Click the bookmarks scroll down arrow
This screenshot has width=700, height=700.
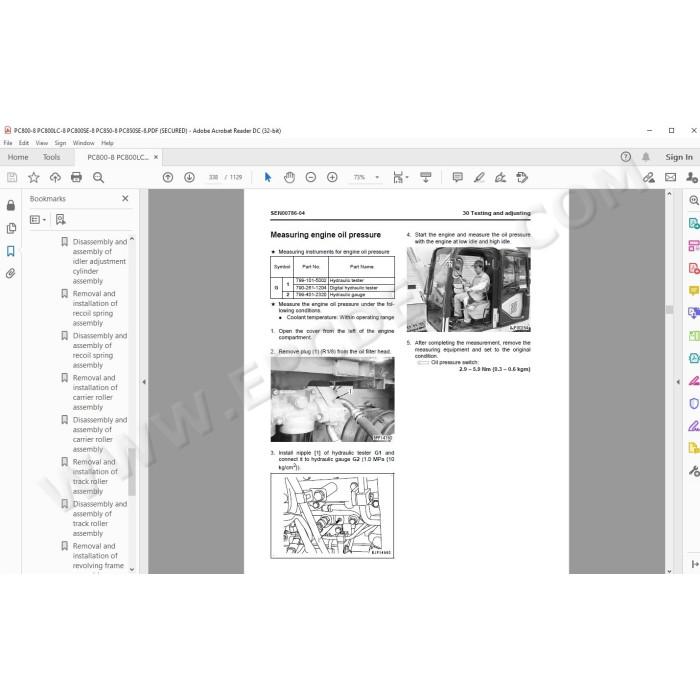[132, 569]
